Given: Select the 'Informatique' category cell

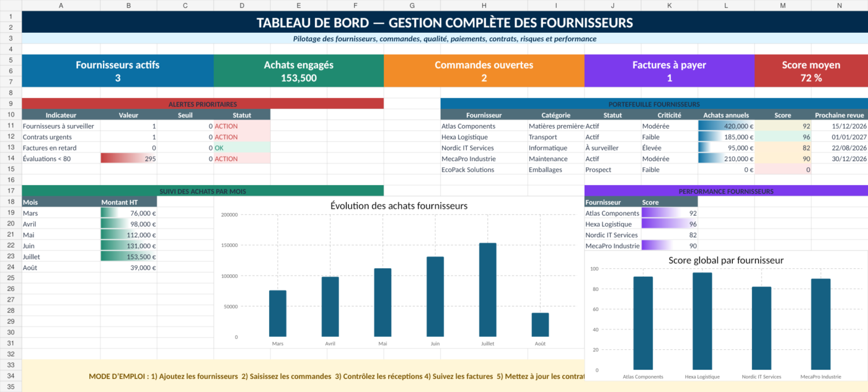Looking at the screenshot, I should point(556,147).
